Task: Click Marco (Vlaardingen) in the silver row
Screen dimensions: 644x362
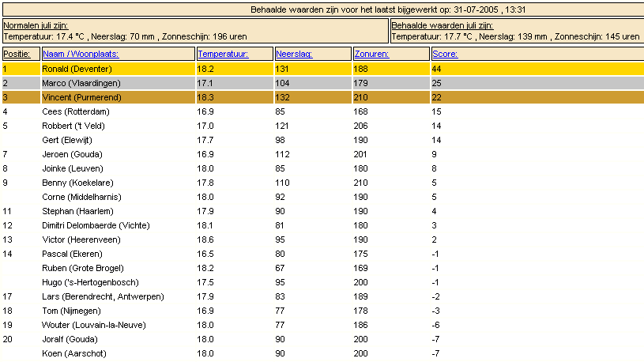Action: (x=81, y=83)
